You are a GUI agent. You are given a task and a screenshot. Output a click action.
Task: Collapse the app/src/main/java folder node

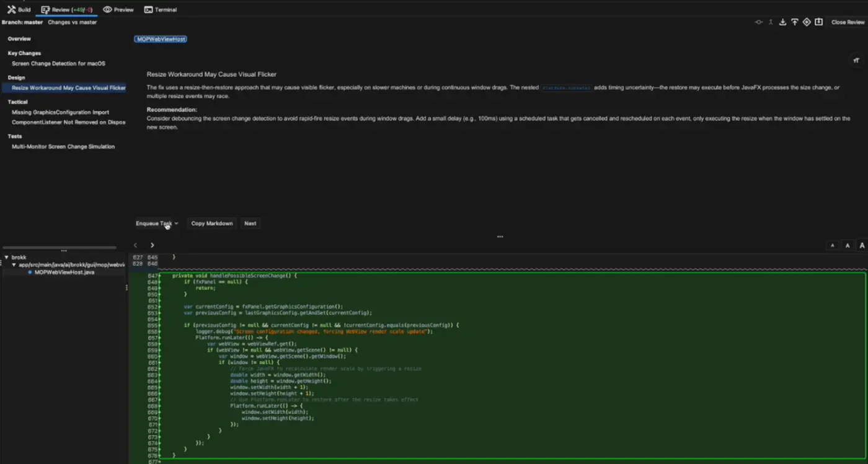click(14, 265)
